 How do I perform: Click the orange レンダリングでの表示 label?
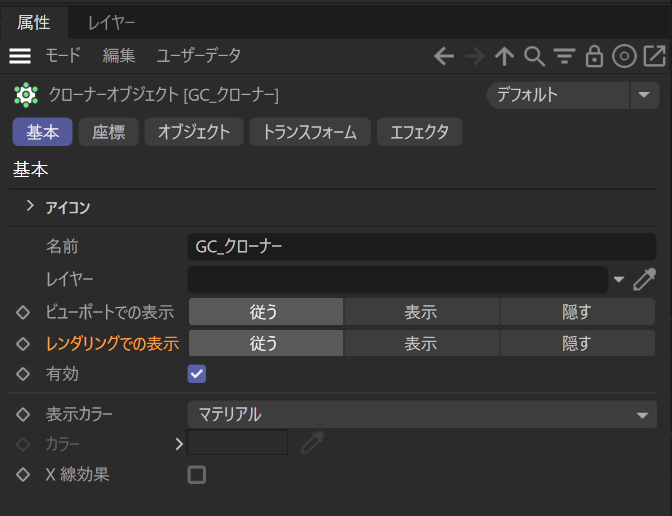tap(112, 344)
